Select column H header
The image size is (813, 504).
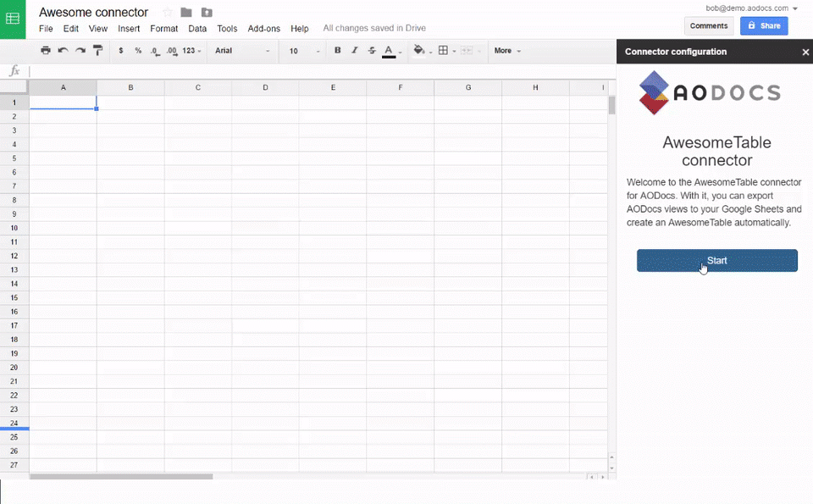coord(535,87)
